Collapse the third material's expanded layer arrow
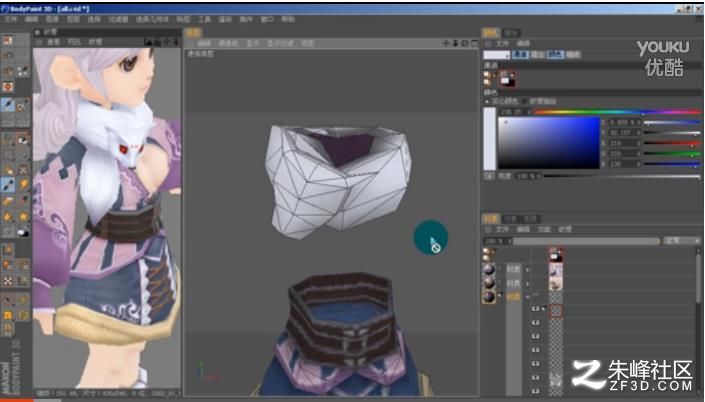Image resolution: width=705 pixels, height=402 pixels. pos(527,297)
